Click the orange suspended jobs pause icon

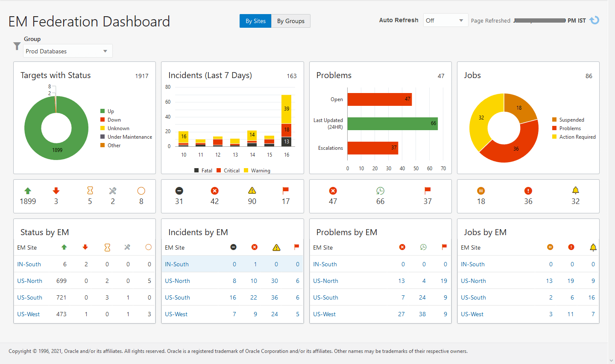(x=481, y=191)
